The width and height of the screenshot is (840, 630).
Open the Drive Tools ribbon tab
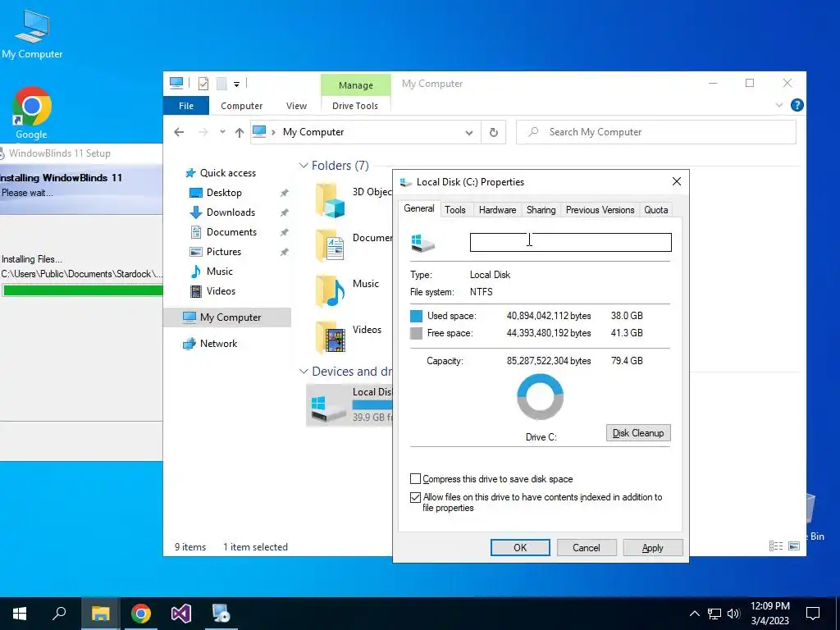(x=355, y=106)
